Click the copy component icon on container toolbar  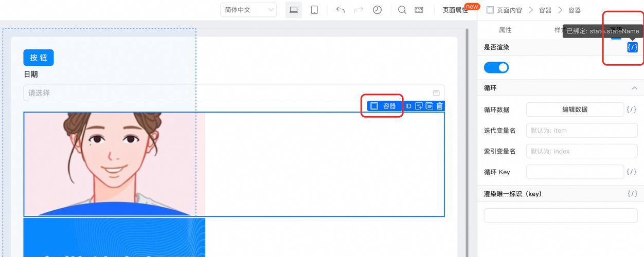tap(430, 106)
